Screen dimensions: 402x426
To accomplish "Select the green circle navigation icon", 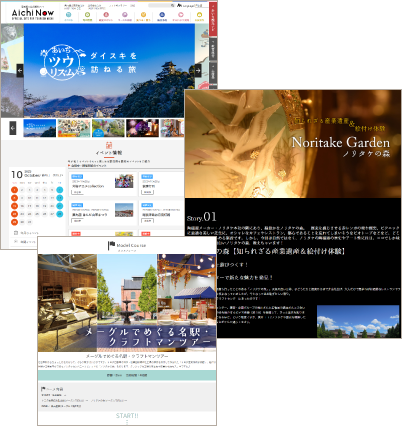I will (87, 14).
